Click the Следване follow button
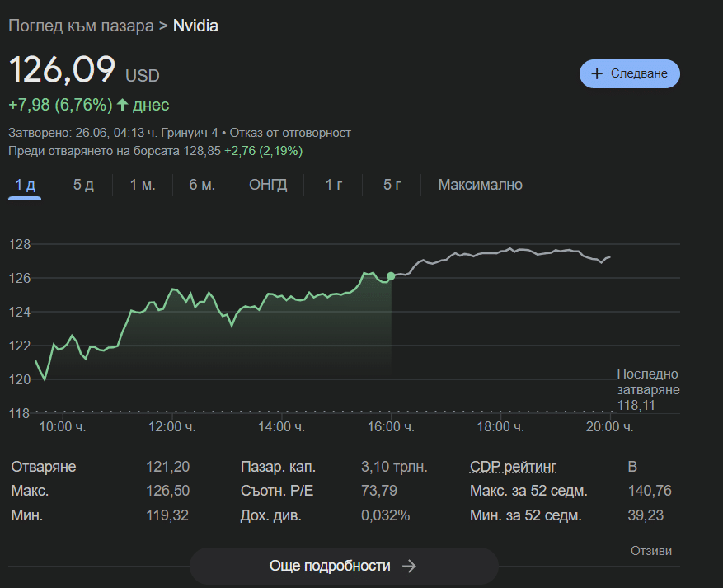 (x=629, y=73)
